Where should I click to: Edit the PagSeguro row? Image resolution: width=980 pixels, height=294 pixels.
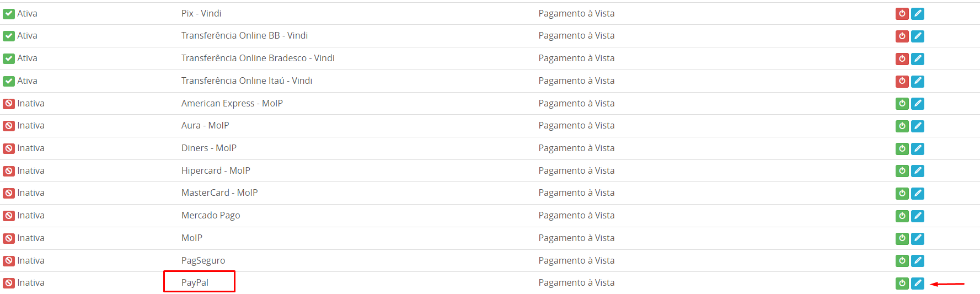click(917, 261)
